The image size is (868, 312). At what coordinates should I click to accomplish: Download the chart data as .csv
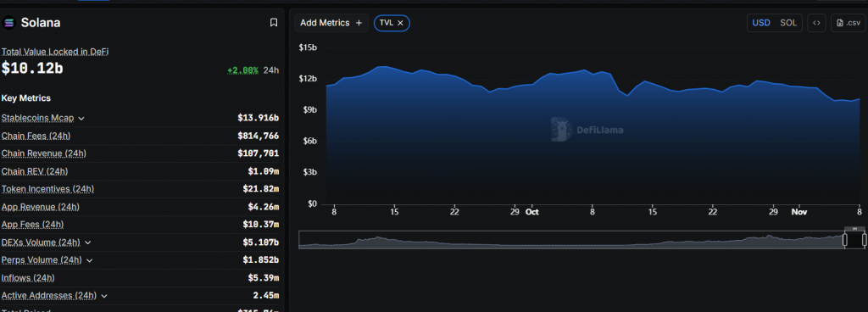[x=848, y=23]
